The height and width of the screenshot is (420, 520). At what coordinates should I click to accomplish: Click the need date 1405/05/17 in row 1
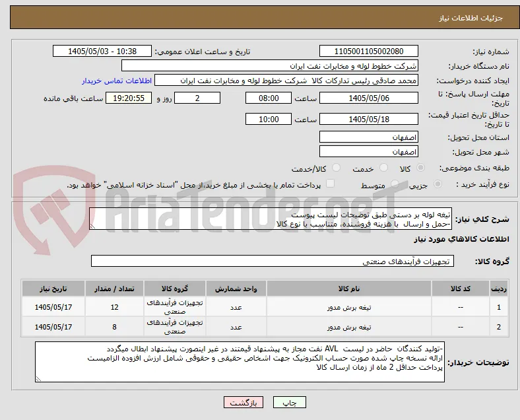tap(53, 307)
